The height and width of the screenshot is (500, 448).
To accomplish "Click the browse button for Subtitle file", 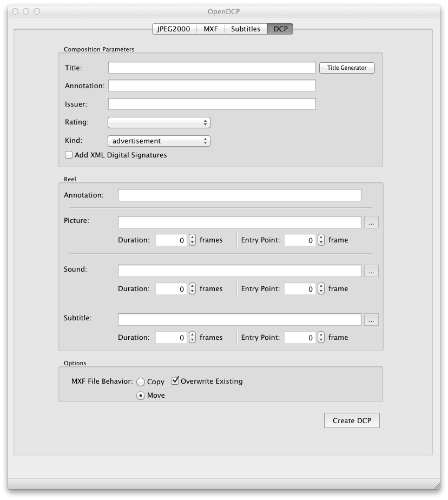I will 371,320.
